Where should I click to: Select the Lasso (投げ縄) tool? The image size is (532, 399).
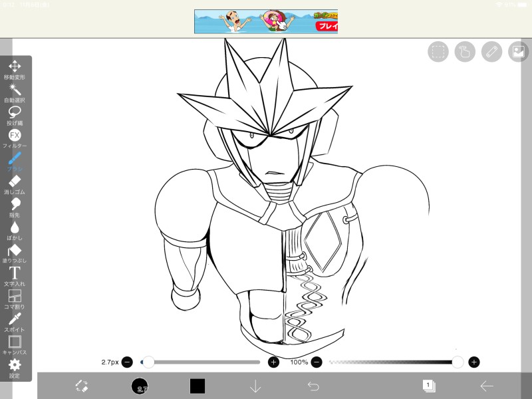(15, 116)
